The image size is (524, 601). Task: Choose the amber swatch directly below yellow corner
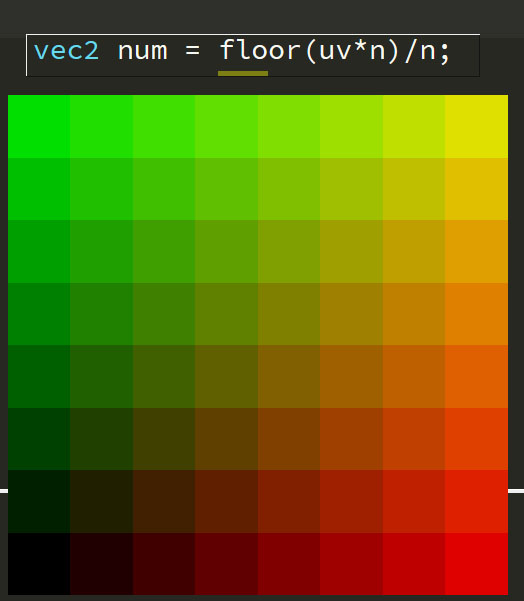point(476,189)
